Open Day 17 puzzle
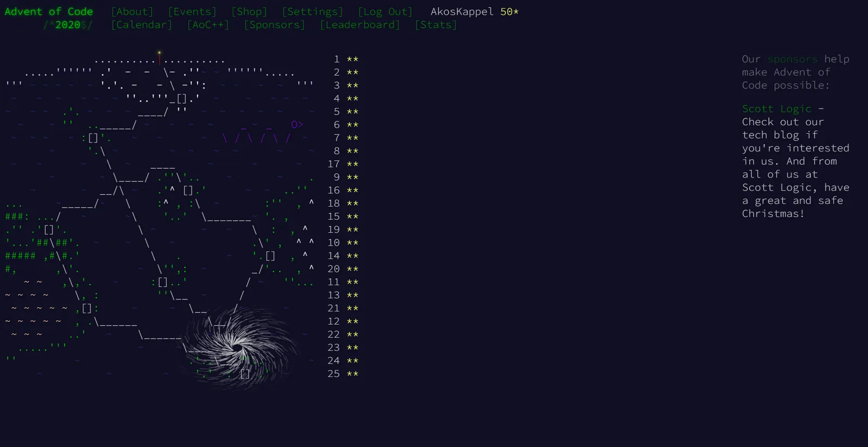Image resolution: width=868 pixels, height=447 pixels. click(182, 164)
